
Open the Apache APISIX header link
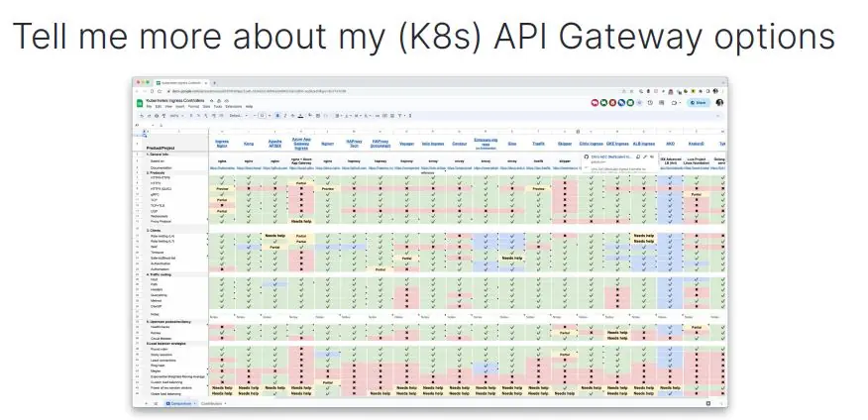(275, 144)
